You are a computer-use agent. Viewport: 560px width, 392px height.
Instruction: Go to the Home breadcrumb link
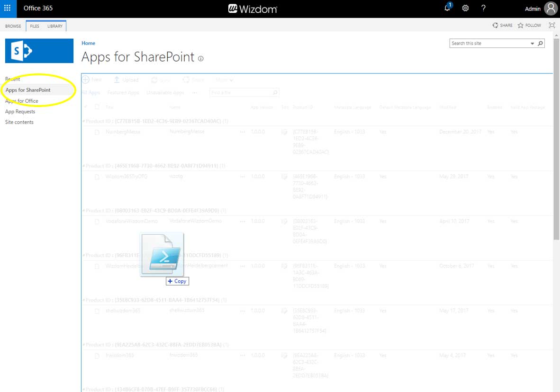click(x=88, y=43)
